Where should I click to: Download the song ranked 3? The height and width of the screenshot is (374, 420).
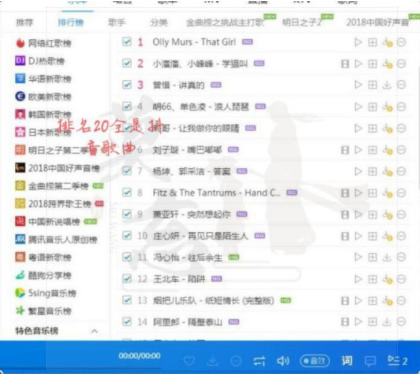[x=387, y=85]
